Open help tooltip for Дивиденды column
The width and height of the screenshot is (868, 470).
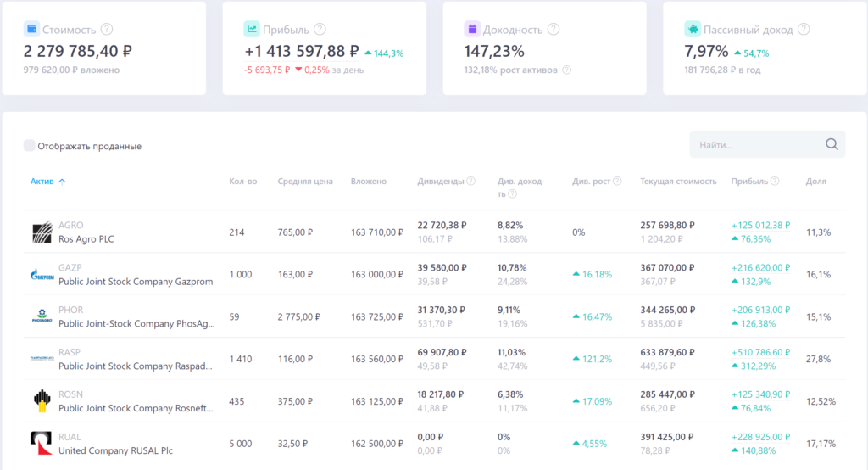tap(470, 181)
